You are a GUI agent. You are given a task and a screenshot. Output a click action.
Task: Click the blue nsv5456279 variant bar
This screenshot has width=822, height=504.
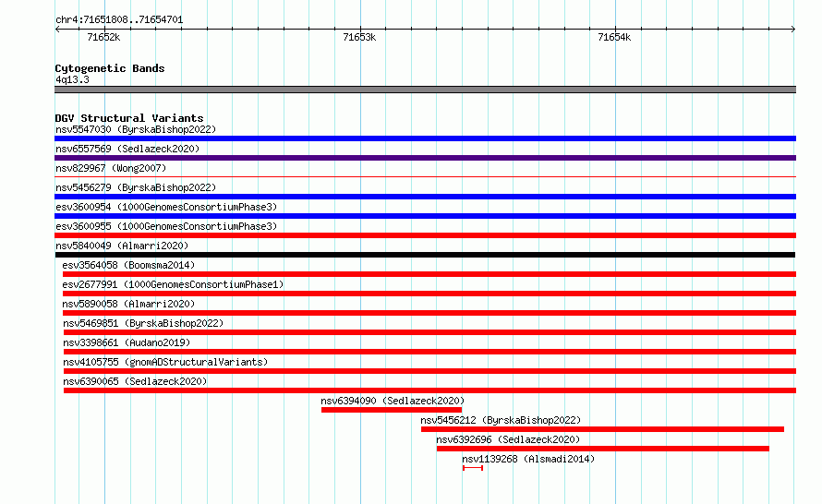[x=425, y=197]
